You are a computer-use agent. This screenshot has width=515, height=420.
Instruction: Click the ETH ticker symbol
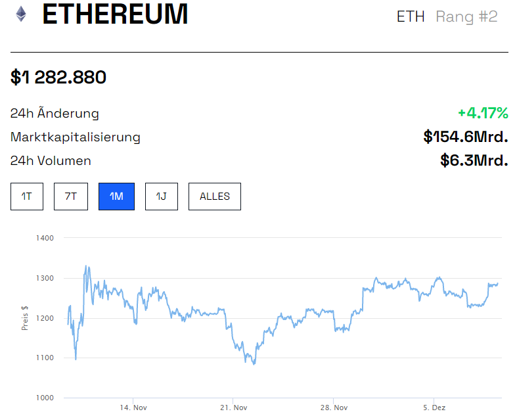pos(411,16)
